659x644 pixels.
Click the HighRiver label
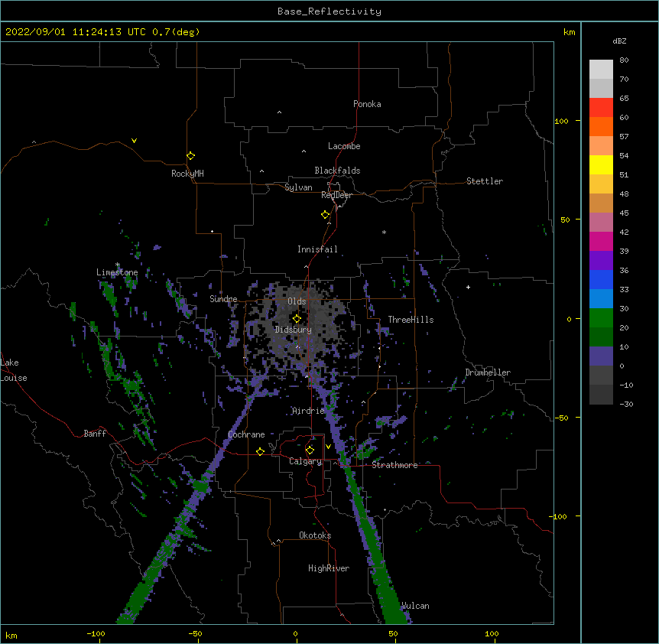click(x=329, y=568)
